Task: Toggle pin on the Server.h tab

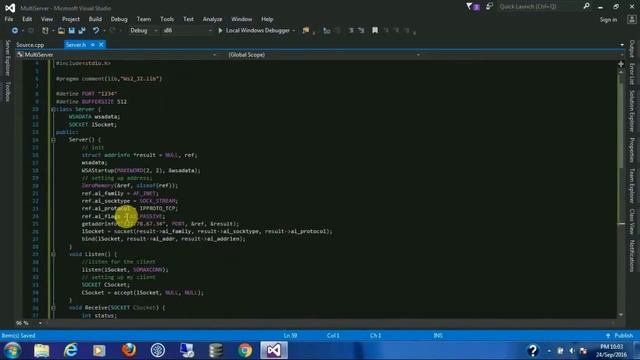Action: click(x=93, y=45)
